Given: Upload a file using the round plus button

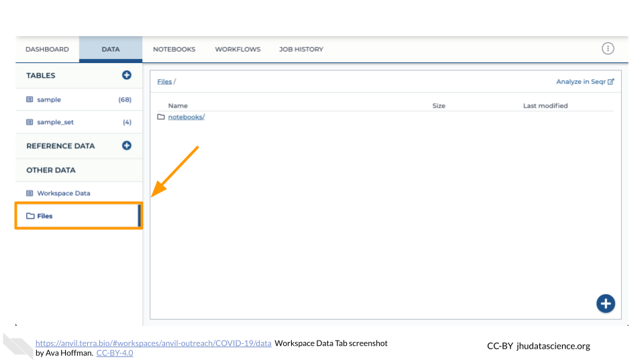Looking at the screenshot, I should (x=605, y=304).
